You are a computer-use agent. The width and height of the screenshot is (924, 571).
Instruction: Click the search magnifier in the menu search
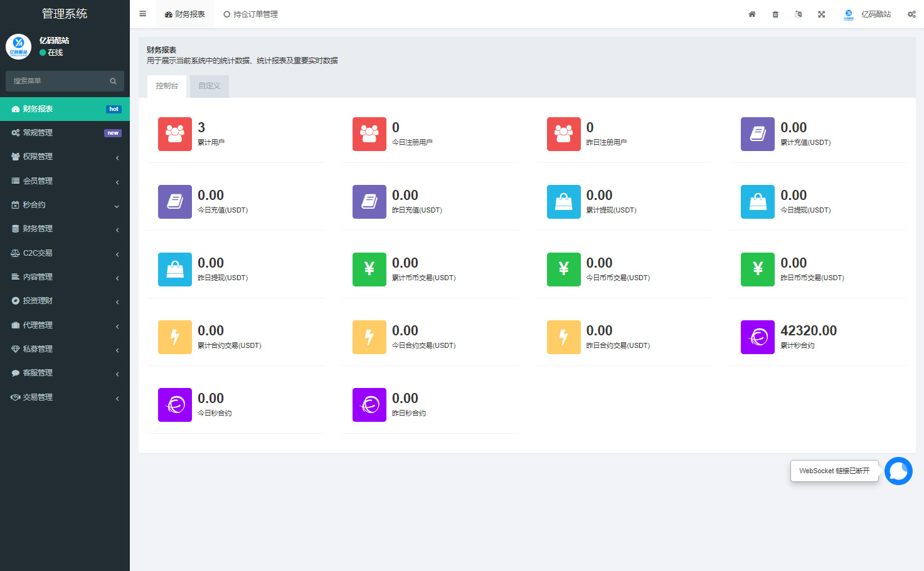114,81
